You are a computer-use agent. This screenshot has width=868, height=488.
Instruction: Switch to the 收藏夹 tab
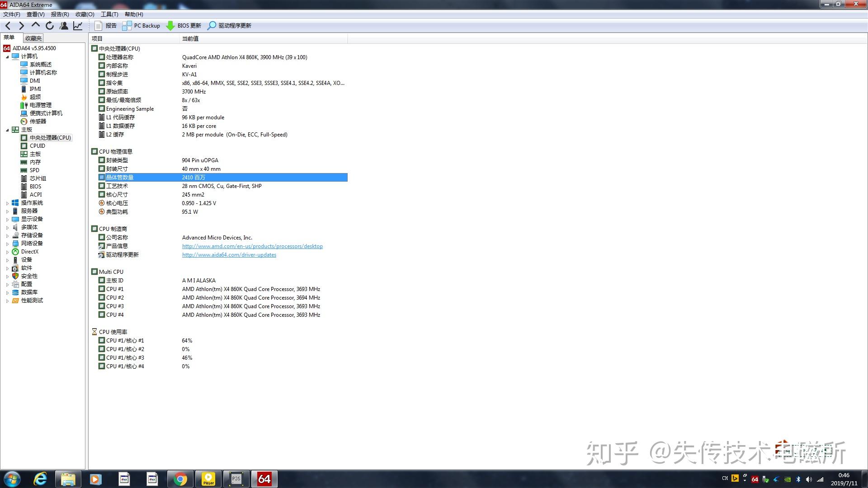pyautogui.click(x=33, y=38)
